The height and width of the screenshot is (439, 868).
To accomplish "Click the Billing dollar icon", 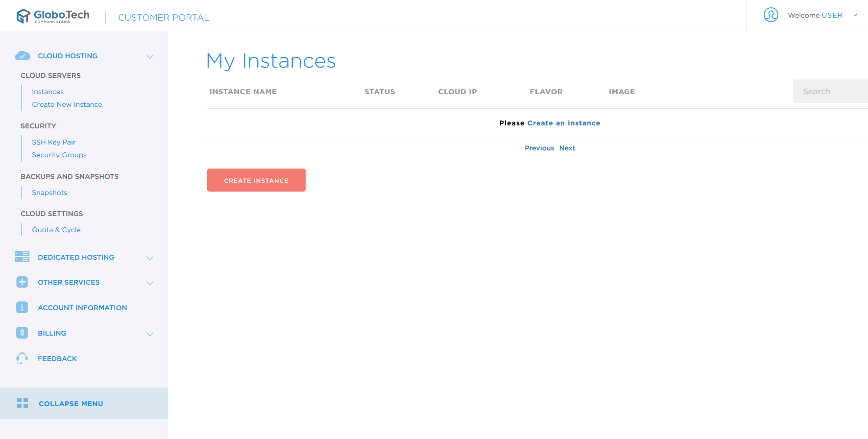I will click(x=22, y=333).
